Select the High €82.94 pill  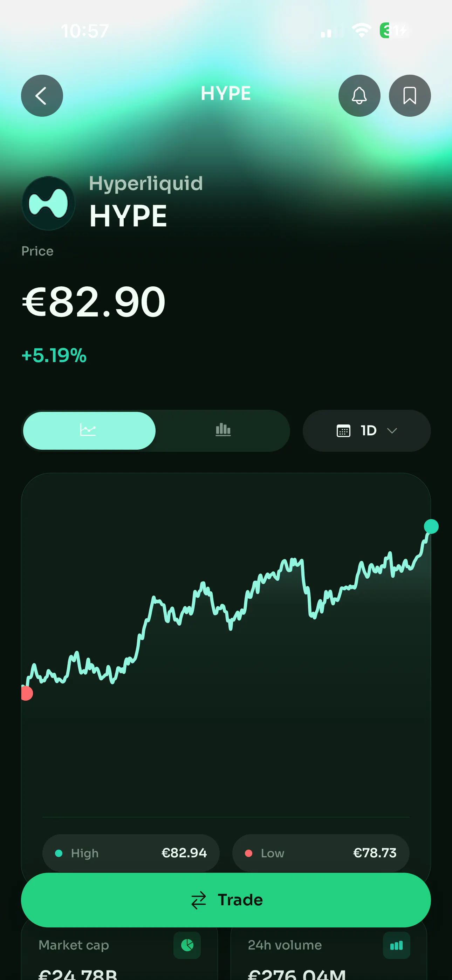click(x=131, y=853)
